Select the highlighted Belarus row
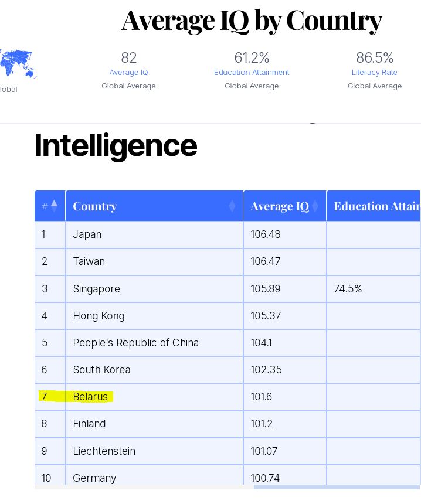 coord(228,397)
